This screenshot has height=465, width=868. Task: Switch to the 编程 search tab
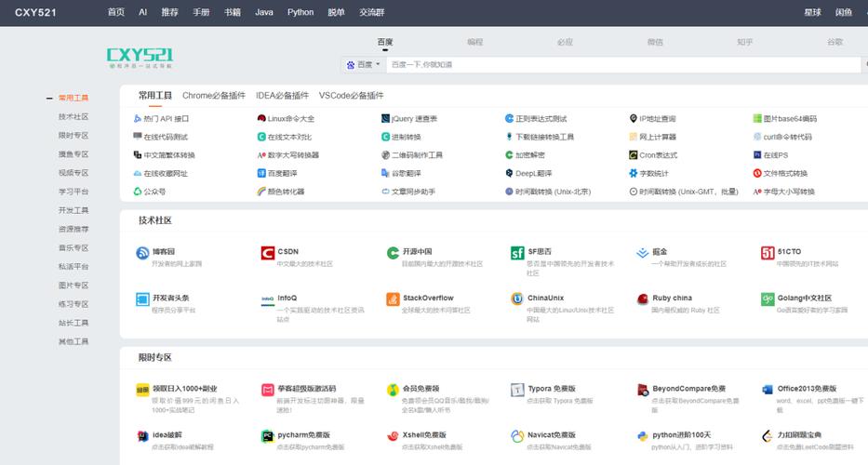(x=475, y=42)
